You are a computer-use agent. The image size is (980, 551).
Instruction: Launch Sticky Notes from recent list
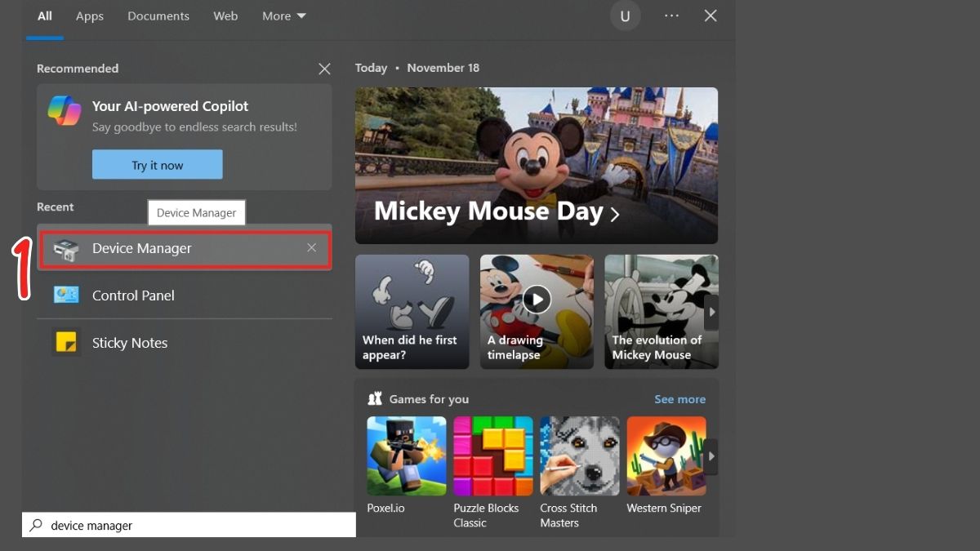(x=66, y=342)
